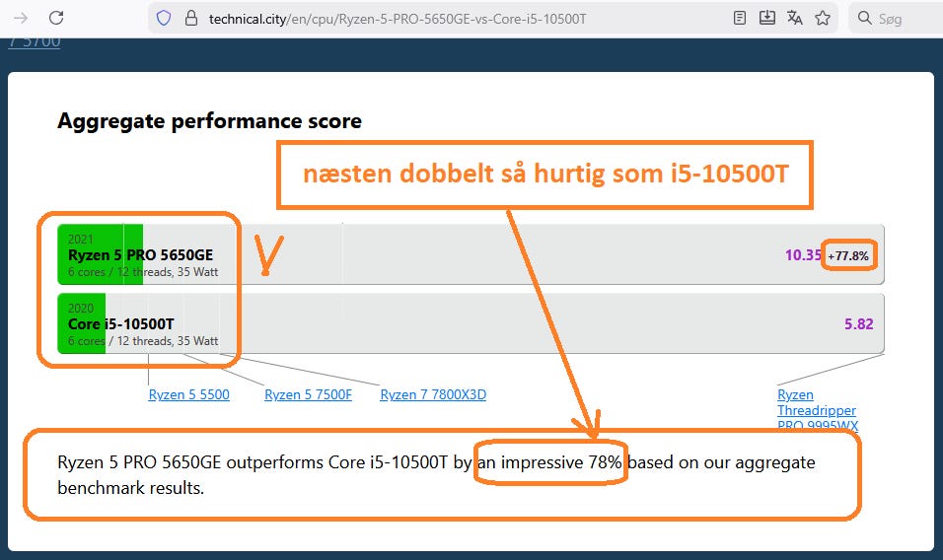Open Ryzen Threadripper PRO 9995WX link
This screenshot has height=560, width=943.
817,410
